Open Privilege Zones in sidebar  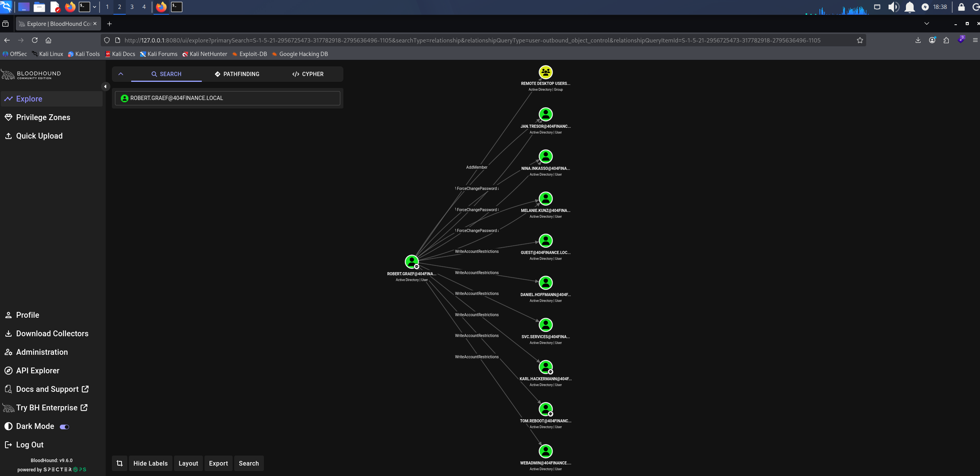[x=51, y=117]
